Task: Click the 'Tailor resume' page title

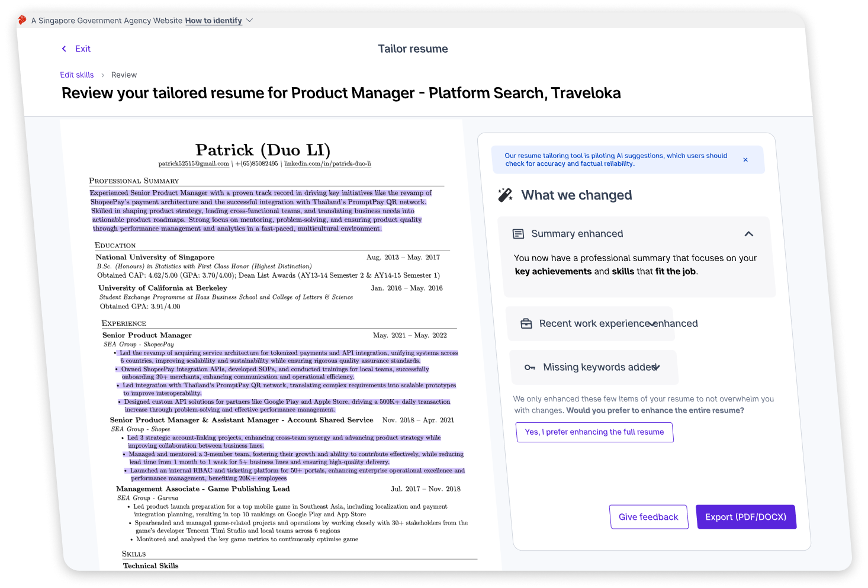Action: (413, 49)
